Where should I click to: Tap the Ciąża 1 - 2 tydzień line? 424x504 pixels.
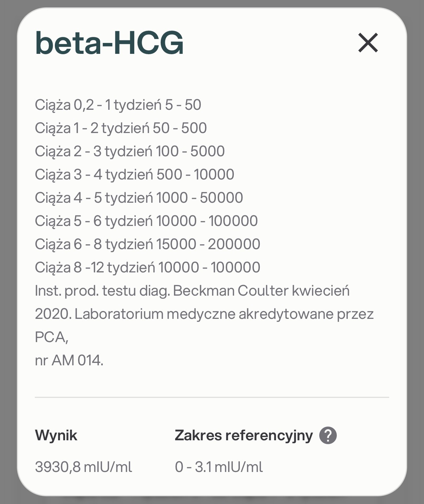[121, 128]
